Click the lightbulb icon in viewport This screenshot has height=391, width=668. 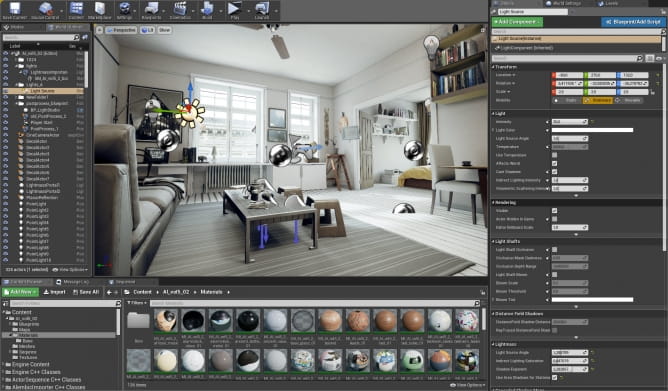pos(431,46)
